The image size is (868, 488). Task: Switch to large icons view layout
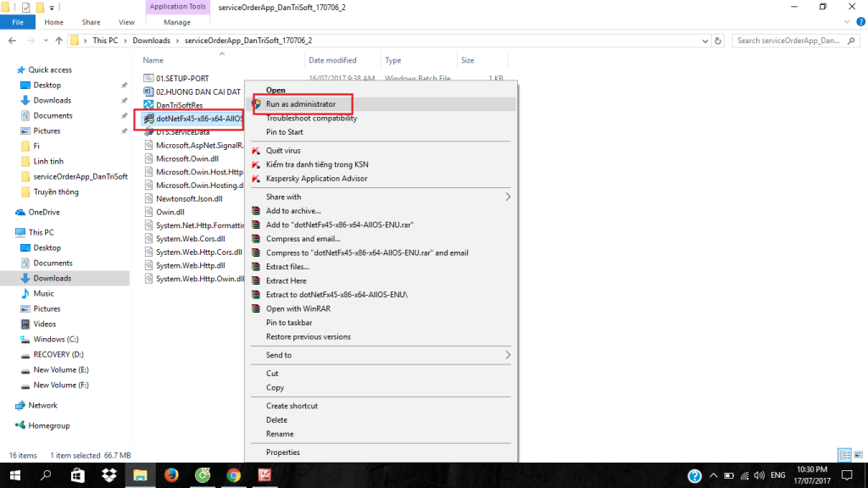click(859, 455)
